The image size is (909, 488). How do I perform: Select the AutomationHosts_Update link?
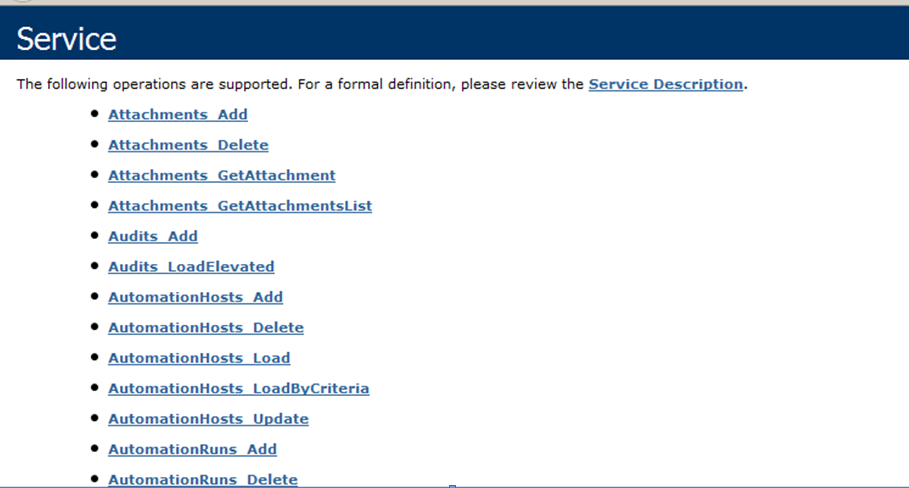[x=208, y=419]
